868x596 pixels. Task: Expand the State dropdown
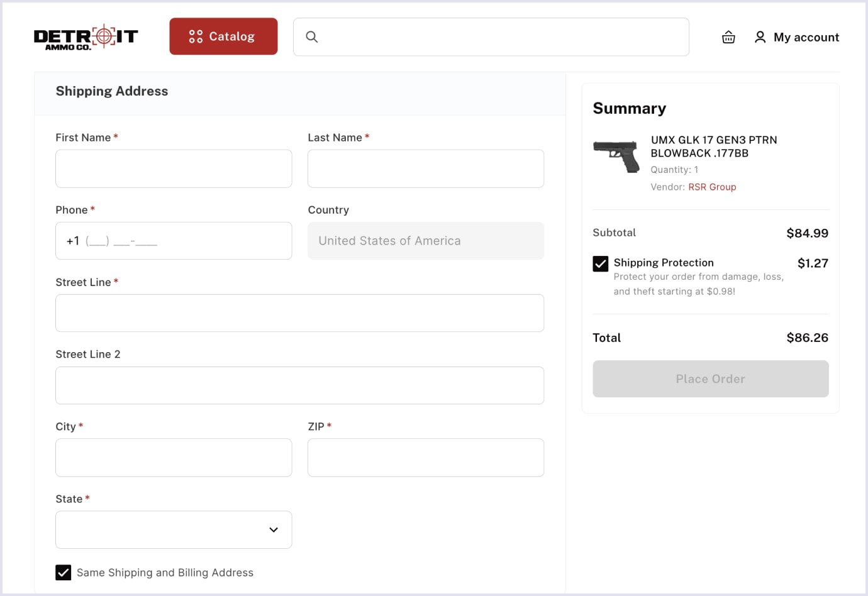(174, 530)
